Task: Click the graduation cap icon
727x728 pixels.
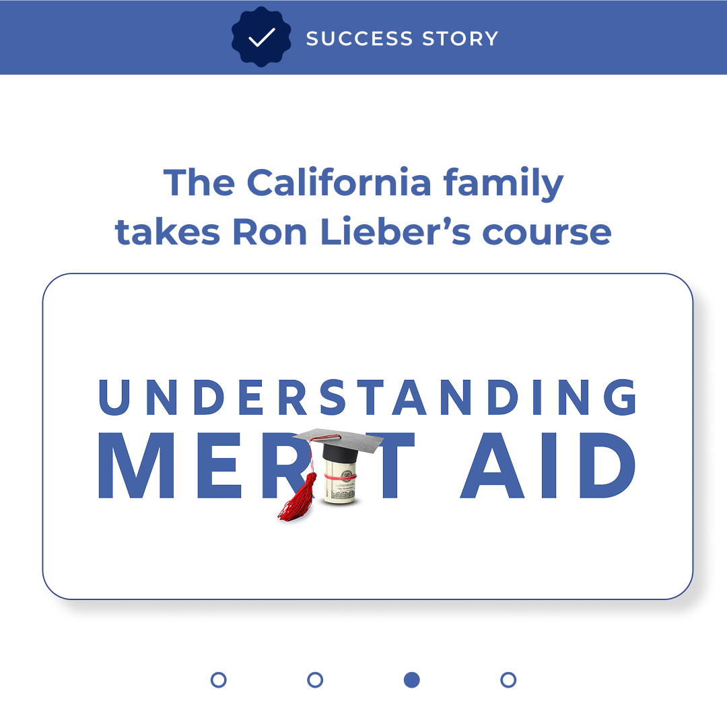Action: click(340, 440)
